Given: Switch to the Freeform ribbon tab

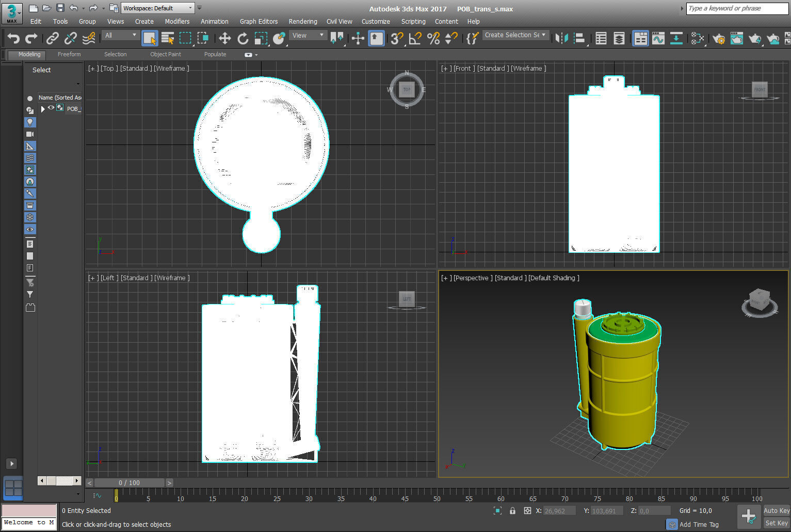Looking at the screenshot, I should point(69,54).
